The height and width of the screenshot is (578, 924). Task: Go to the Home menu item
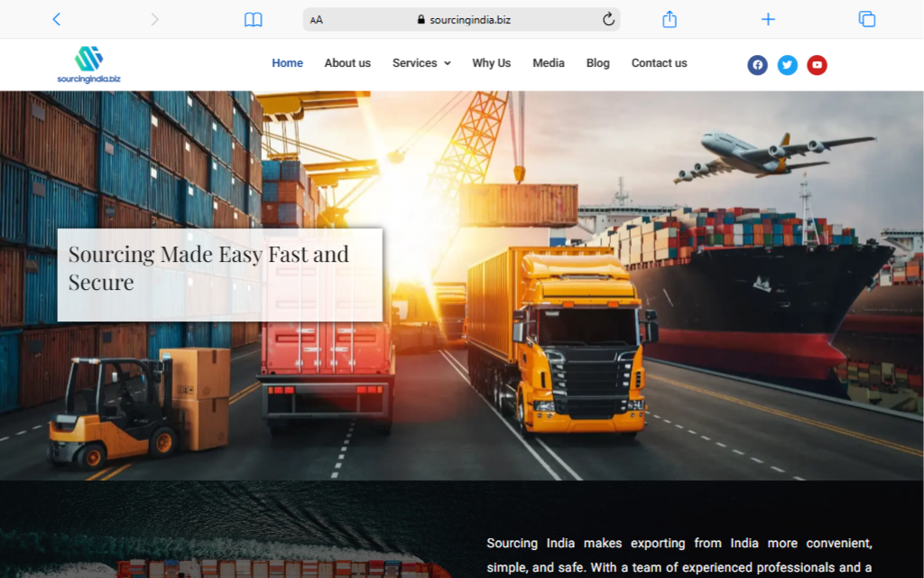tap(287, 63)
